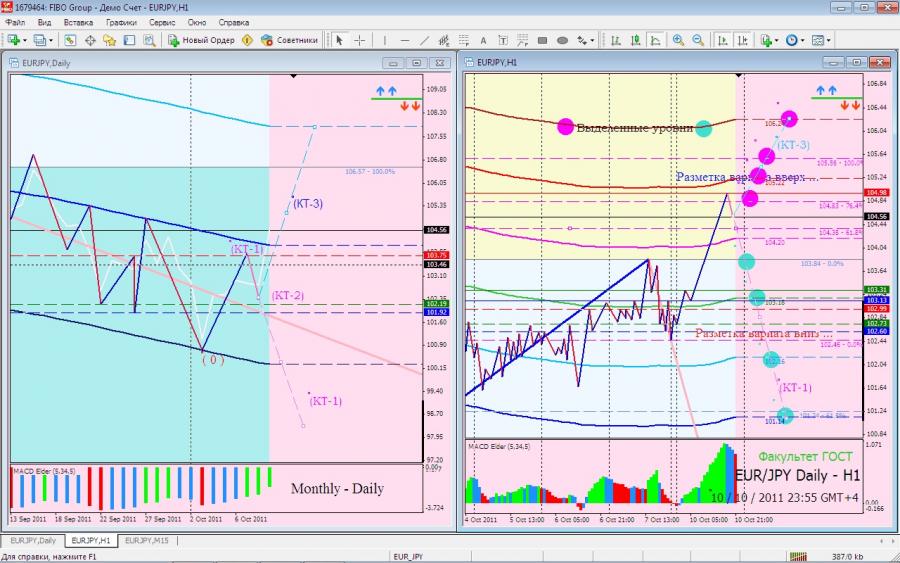This screenshot has height=563, width=900.
Task: Switch to the EURJPY,H1 bottom tab
Action: click(x=91, y=541)
